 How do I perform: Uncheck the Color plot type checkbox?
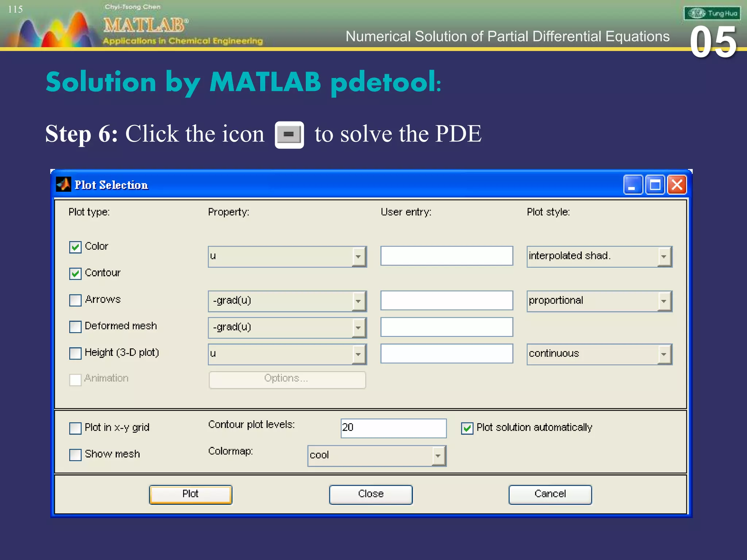click(x=75, y=247)
